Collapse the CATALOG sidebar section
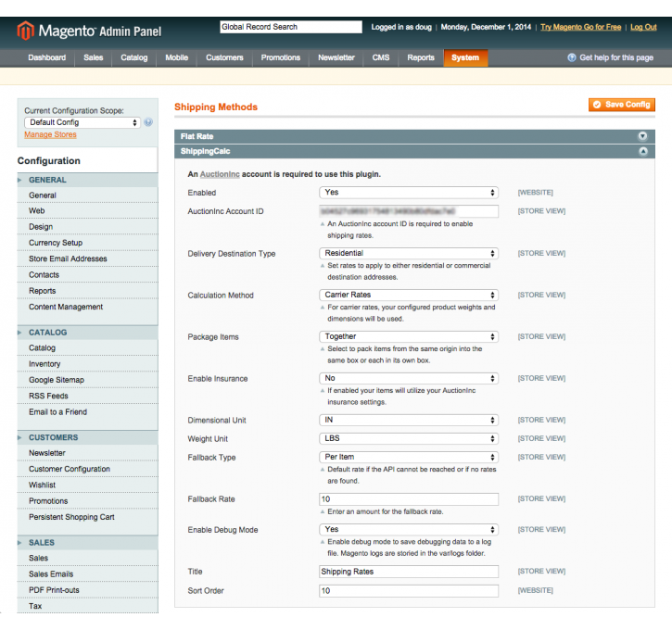 [x=87, y=333]
